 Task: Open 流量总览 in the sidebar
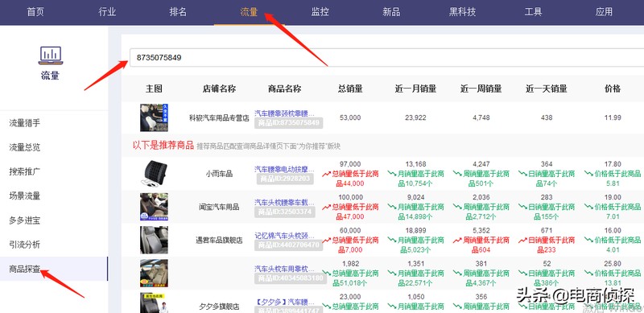25,147
